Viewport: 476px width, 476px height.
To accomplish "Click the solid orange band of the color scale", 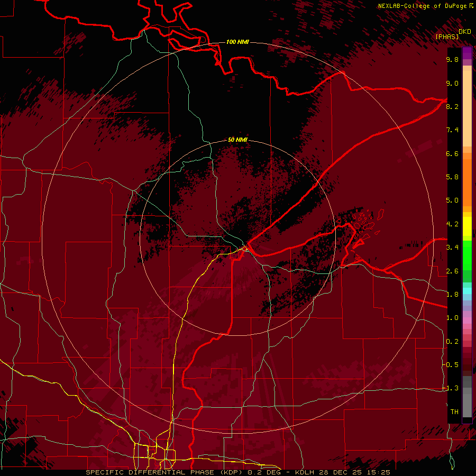I will click(x=467, y=182).
